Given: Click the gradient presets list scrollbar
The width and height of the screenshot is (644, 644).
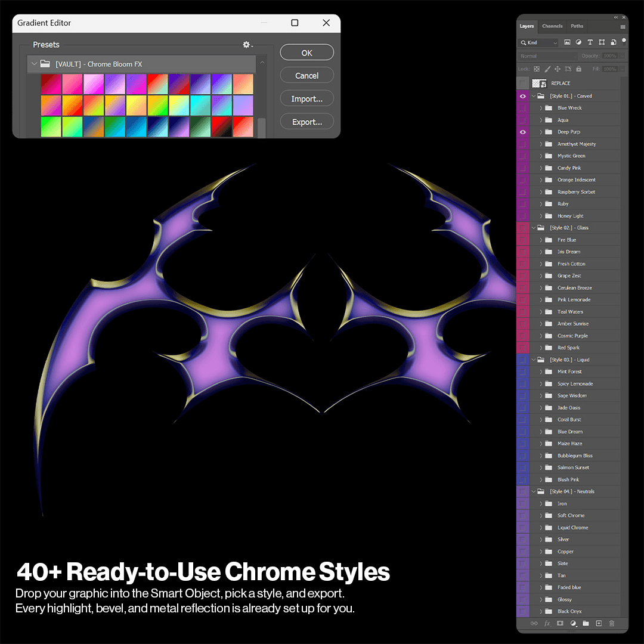Looking at the screenshot, I should pyautogui.click(x=262, y=128).
